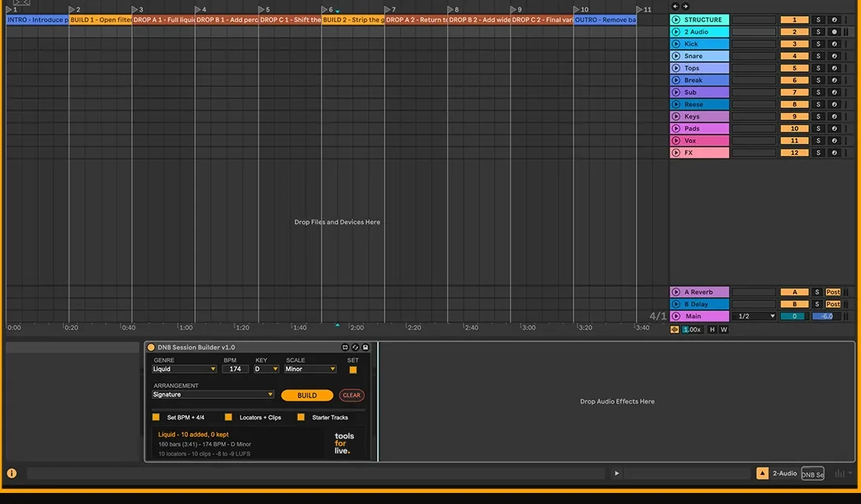Screen dimensions: 861x504
Task: Select the Sub track header name
Action: click(x=690, y=92)
